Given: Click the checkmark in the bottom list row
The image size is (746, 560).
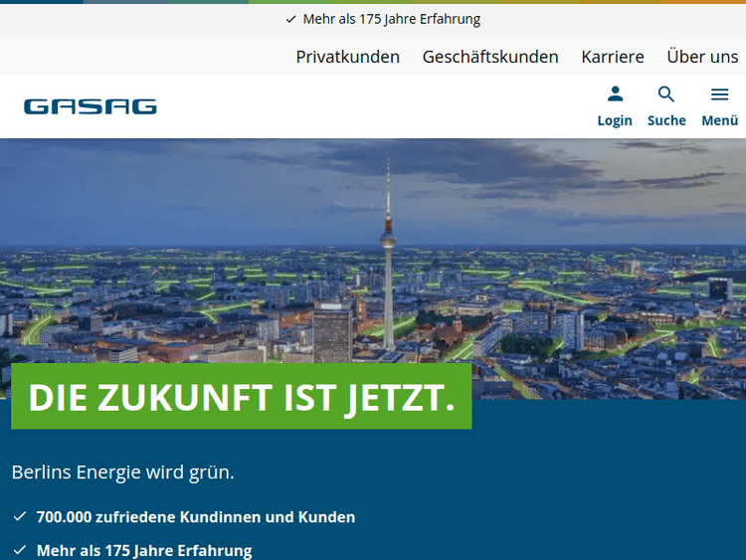Looking at the screenshot, I should pyautogui.click(x=20, y=550).
